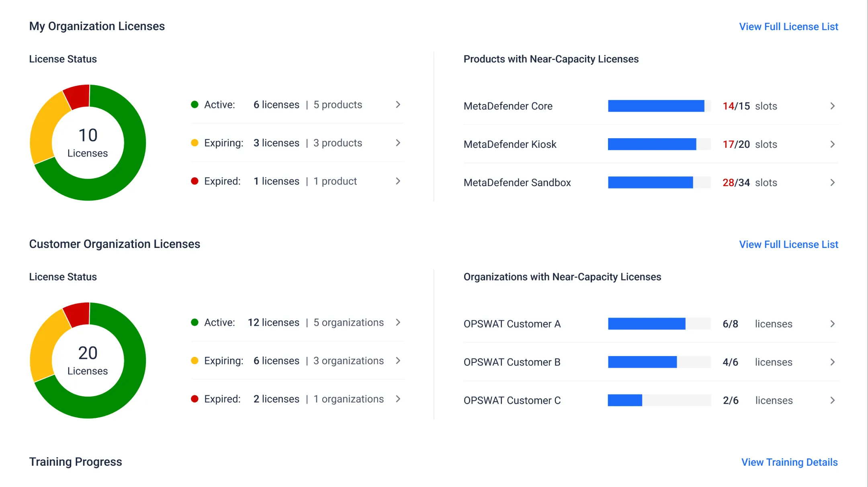Click chevron next to Expired 1 product
Image resolution: width=868 pixels, height=487 pixels.
398,181
